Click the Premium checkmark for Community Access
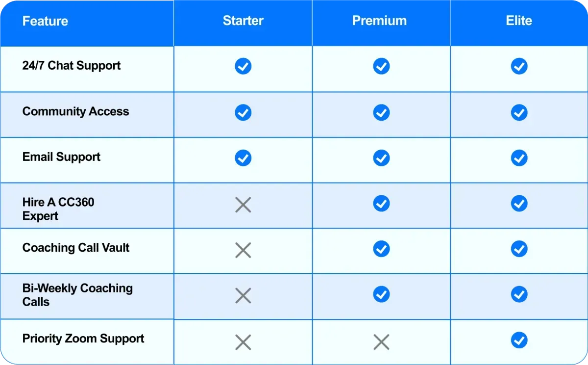 click(381, 112)
